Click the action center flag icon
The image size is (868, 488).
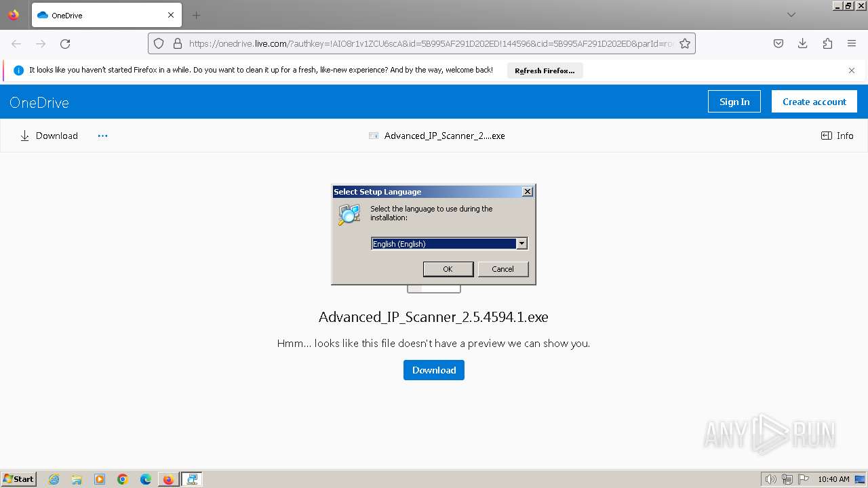click(804, 479)
